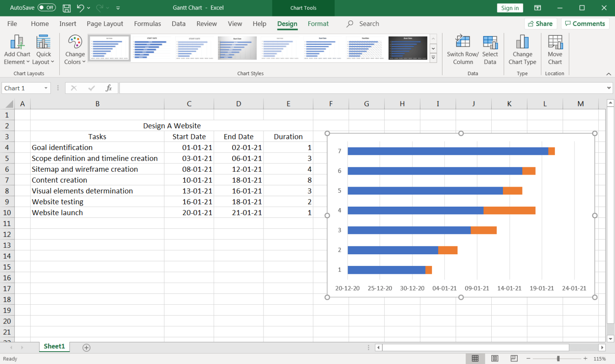Open the Formulas ribbon tab

tap(147, 24)
